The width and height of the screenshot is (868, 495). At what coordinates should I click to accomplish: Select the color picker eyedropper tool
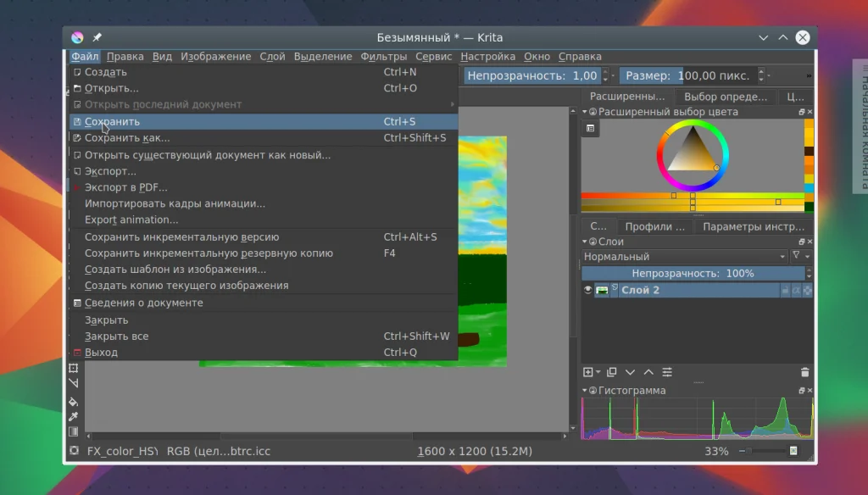74,416
